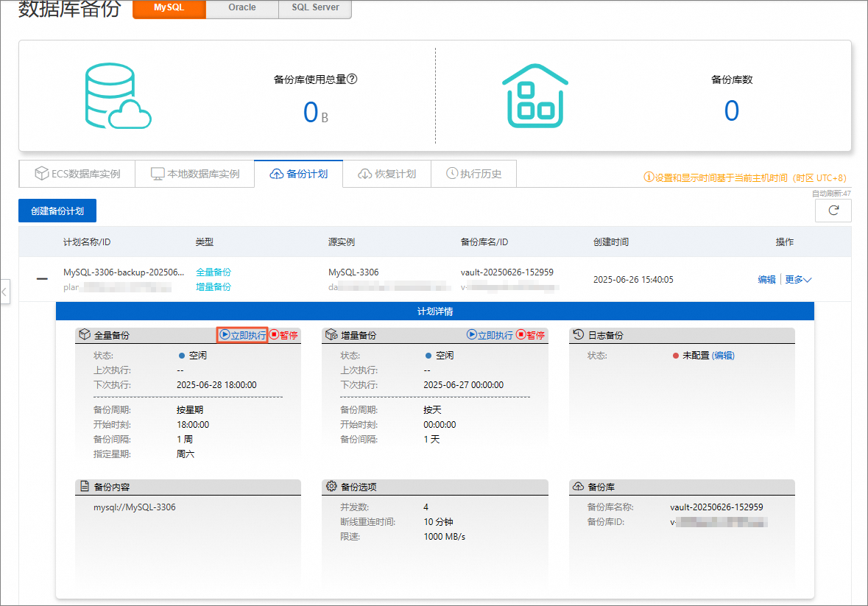Open the 本地数据库实例 tab
868x606 pixels.
[x=195, y=174]
